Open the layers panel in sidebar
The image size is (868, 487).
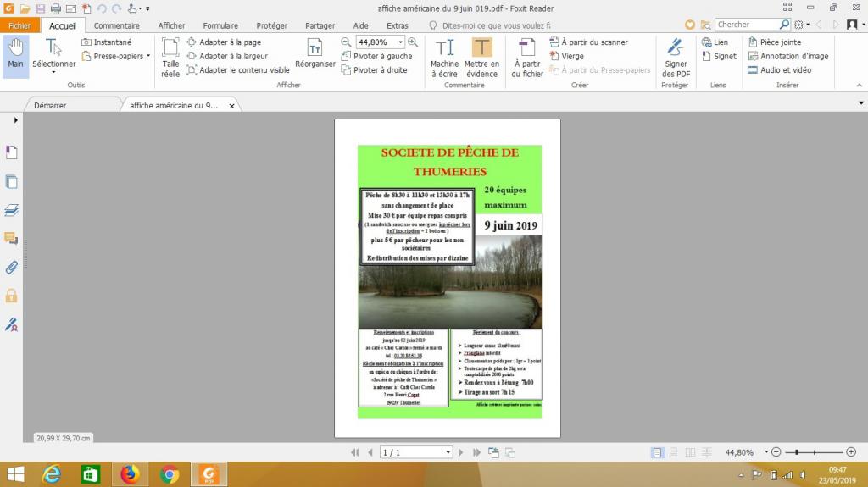pyautogui.click(x=12, y=210)
